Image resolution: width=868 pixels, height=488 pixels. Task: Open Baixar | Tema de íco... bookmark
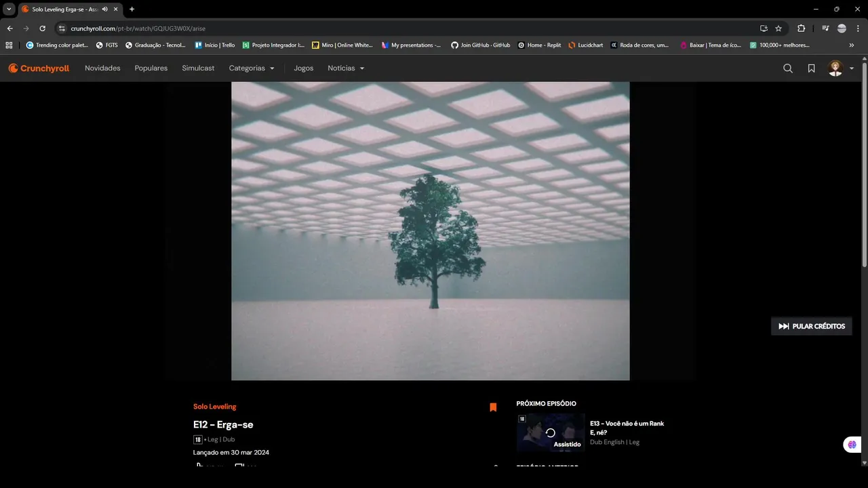pyautogui.click(x=711, y=45)
